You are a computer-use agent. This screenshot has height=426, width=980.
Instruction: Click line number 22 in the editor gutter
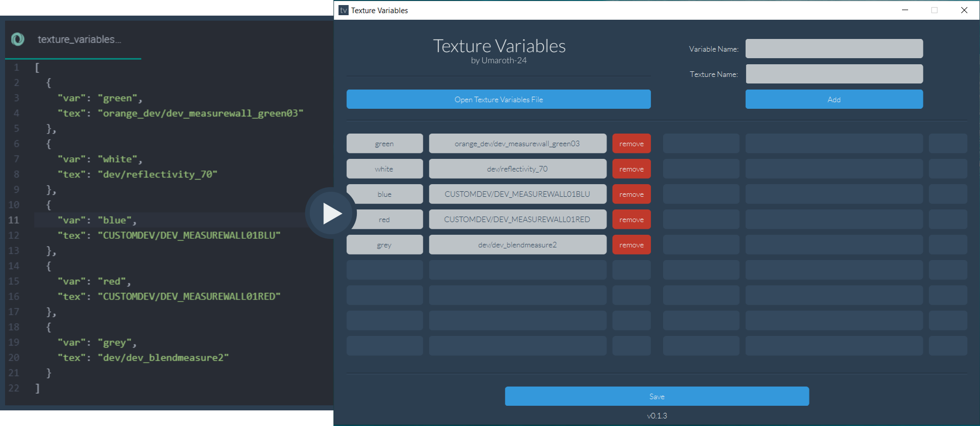(x=14, y=388)
